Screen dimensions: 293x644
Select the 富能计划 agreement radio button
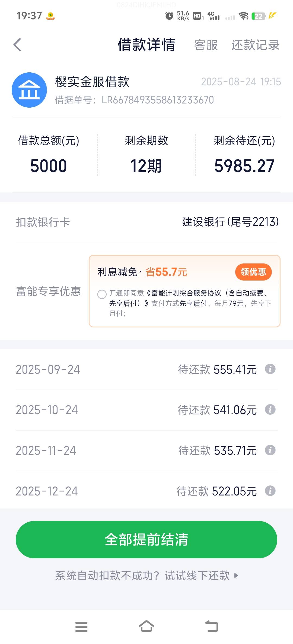pyautogui.click(x=102, y=294)
